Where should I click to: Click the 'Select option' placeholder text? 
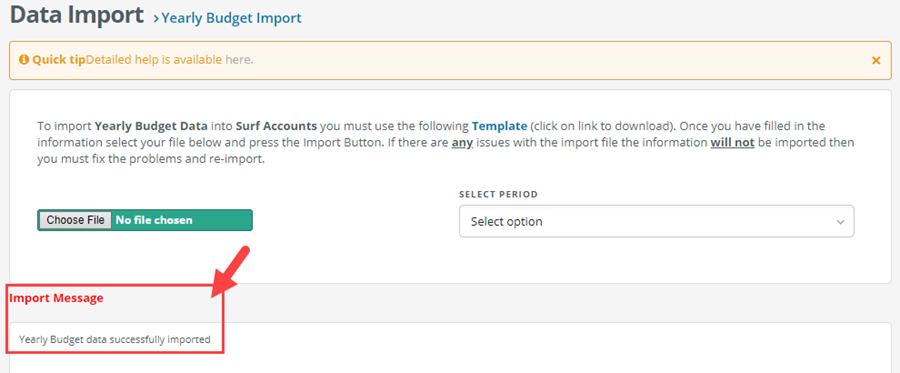point(506,222)
